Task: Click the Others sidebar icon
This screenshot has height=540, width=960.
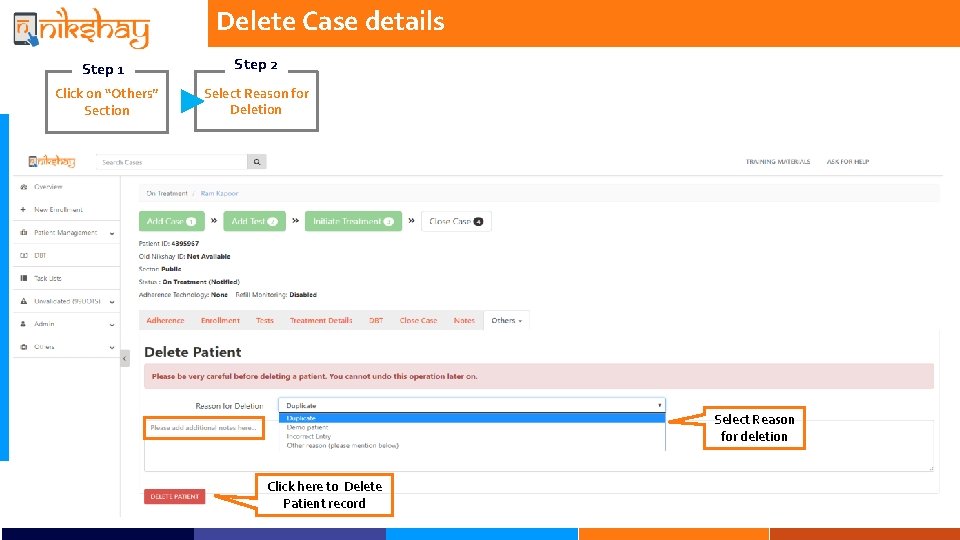Action: 24,347
